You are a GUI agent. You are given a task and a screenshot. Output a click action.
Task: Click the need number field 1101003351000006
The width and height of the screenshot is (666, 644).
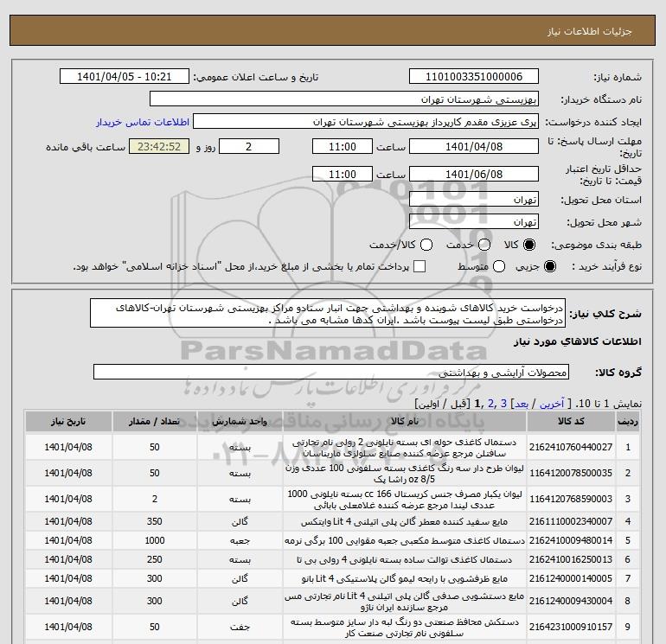[x=474, y=76]
